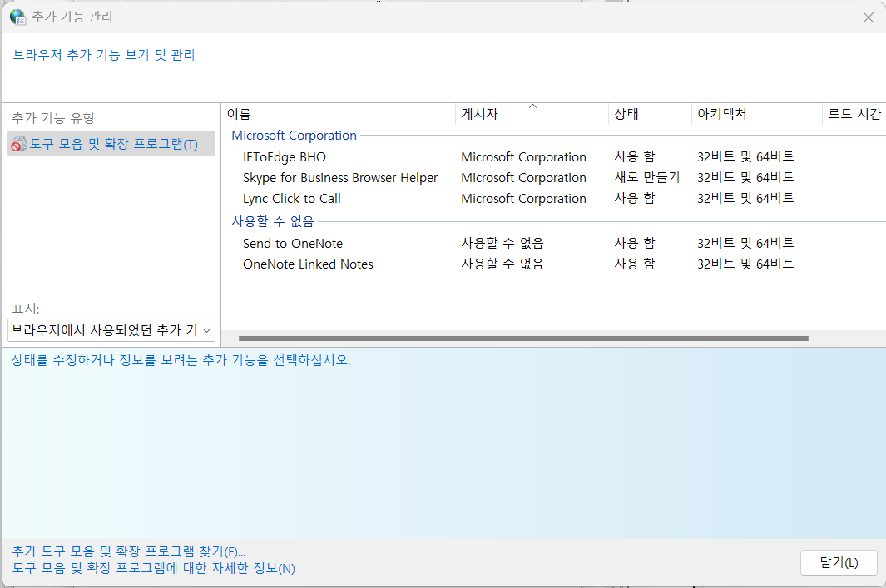Screen dimensions: 886x588
Task: Select Skype for Business Browser Helper row
Action: (x=554, y=177)
